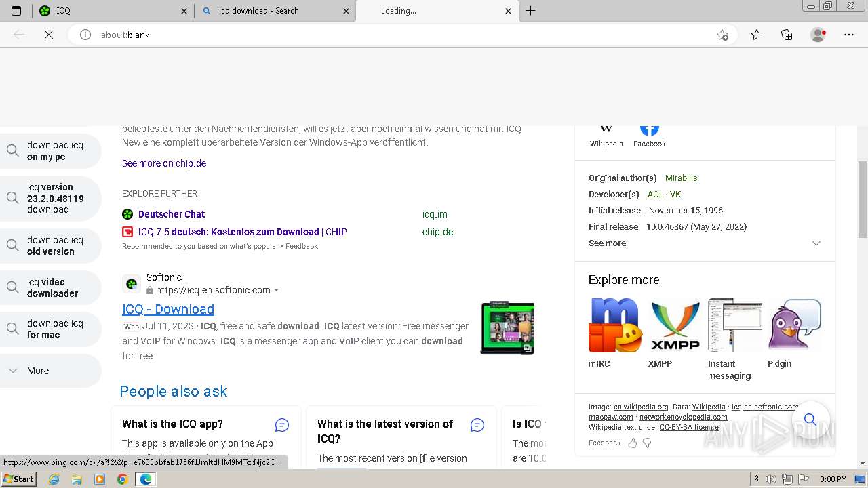
Task: Click Softonic site favicon
Action: 132,283
